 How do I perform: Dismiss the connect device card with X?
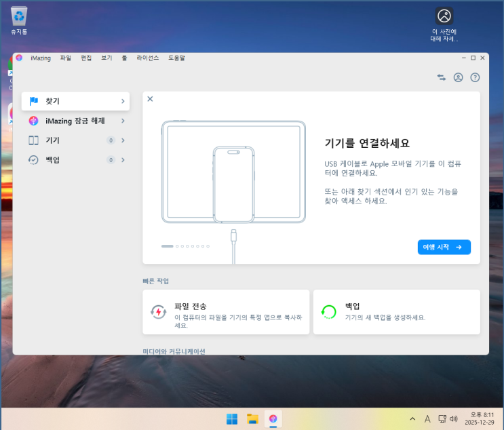[x=150, y=99]
